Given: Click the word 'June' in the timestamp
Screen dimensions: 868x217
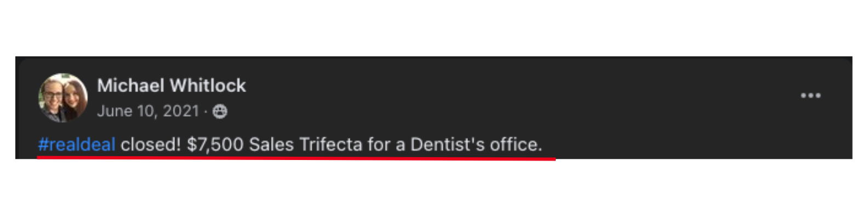Looking at the screenshot, I should point(115,111).
